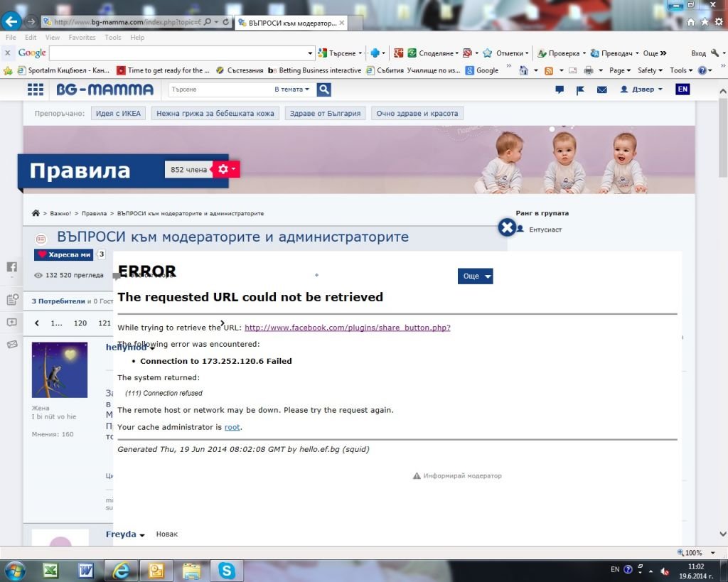This screenshot has height=582, width=728.
Task: Open the file explorer taskbar icon
Action: pos(191,571)
